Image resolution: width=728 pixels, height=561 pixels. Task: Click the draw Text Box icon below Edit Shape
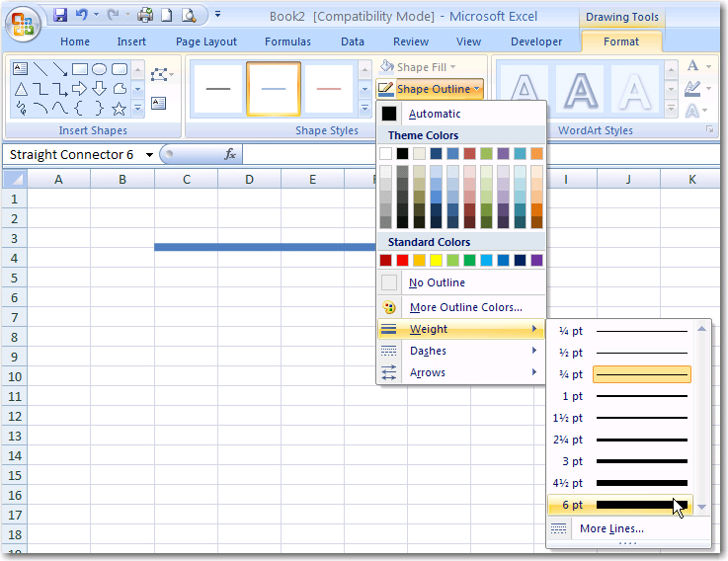159,103
